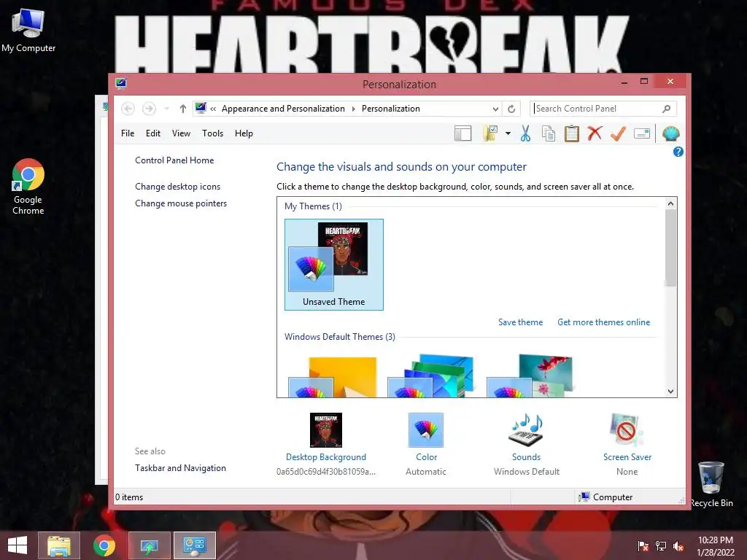Screen dimensions: 747x560
Task: Open the Sounds settings icon
Action: point(526,430)
